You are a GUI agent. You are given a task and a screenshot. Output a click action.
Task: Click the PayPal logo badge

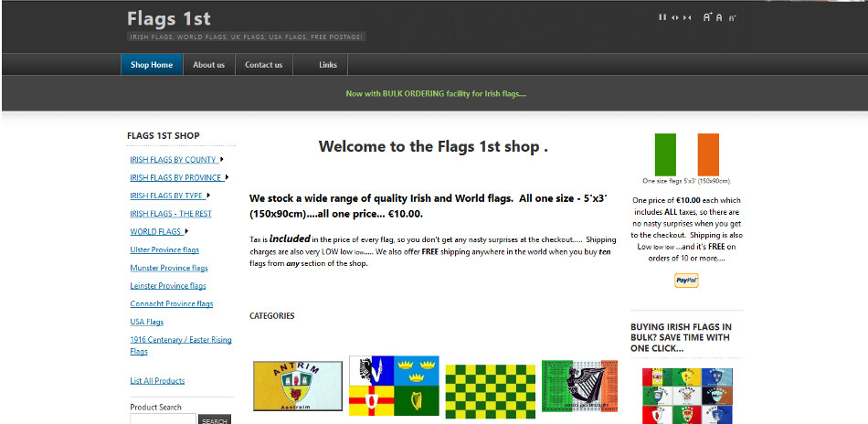686,281
